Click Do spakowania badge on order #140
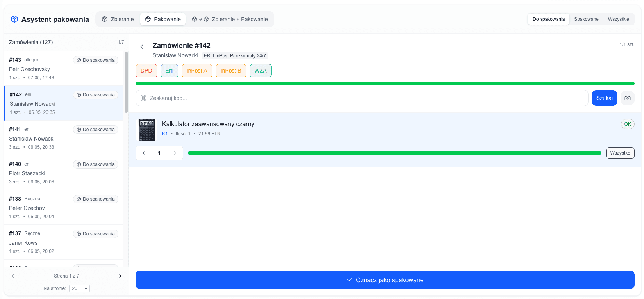The width and height of the screenshot is (644, 299). coord(96,164)
